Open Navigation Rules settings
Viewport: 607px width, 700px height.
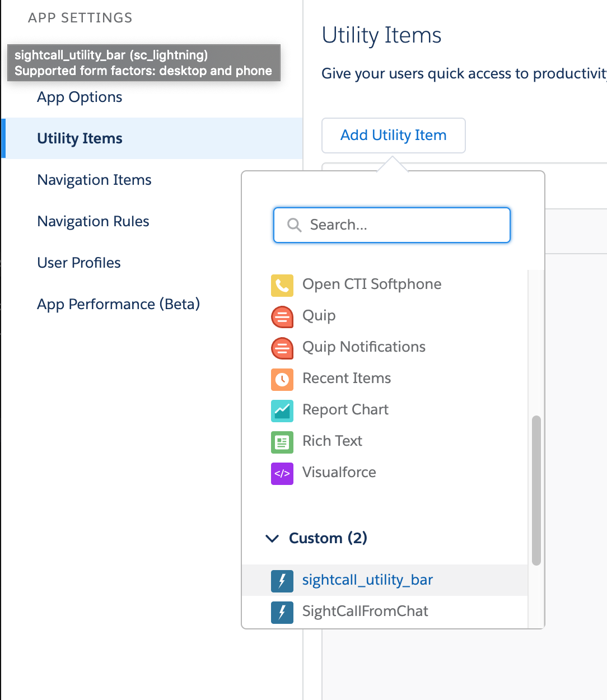coord(93,221)
